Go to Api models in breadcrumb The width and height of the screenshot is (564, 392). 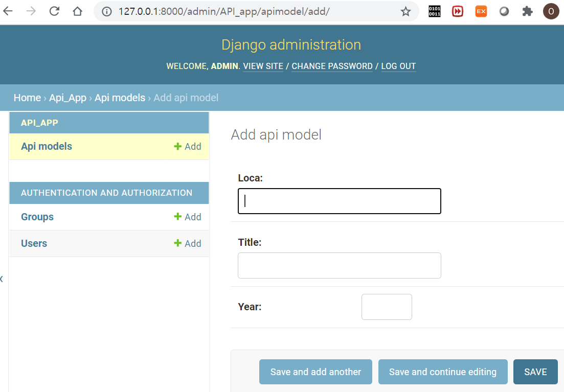click(120, 98)
